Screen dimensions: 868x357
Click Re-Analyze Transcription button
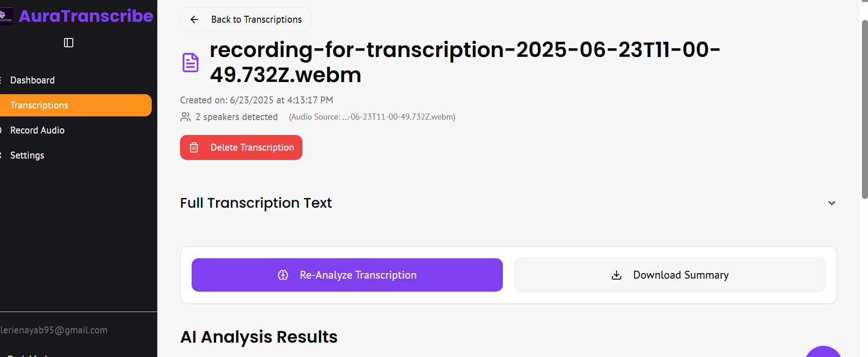tap(347, 275)
